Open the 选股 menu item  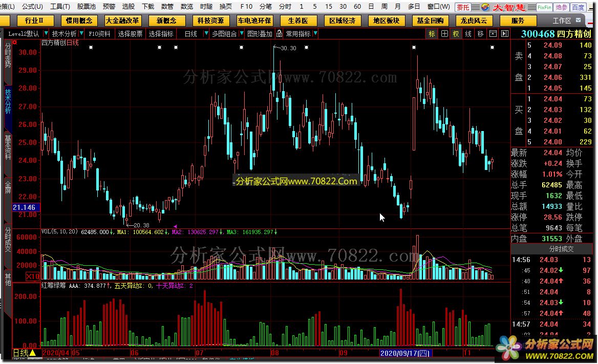click(128, 7)
